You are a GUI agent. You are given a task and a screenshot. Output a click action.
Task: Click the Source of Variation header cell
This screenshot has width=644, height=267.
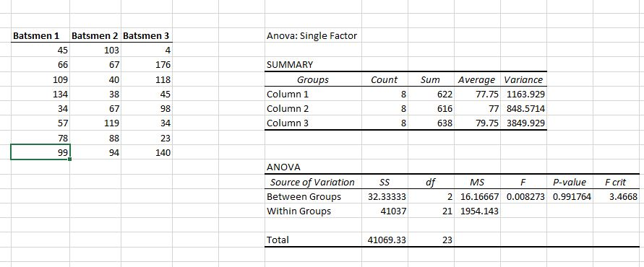tap(313, 182)
